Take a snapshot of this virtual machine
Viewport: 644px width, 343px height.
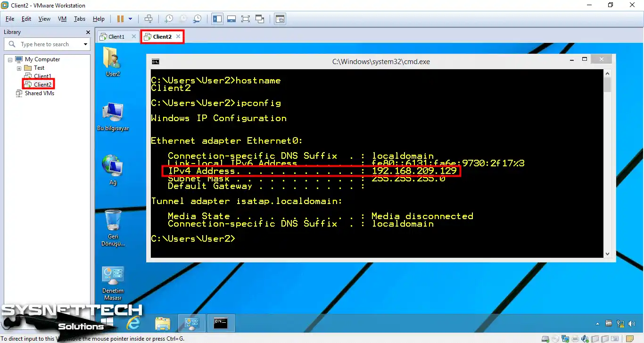168,19
